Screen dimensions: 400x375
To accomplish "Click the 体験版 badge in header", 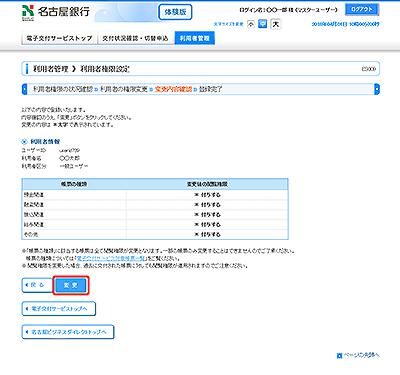I will pyautogui.click(x=175, y=12).
